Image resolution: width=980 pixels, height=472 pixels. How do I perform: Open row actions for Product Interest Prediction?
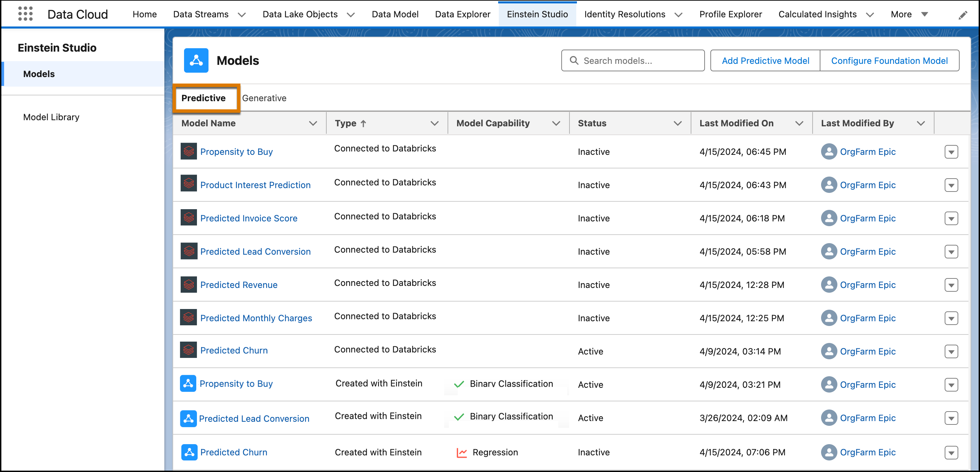951,185
